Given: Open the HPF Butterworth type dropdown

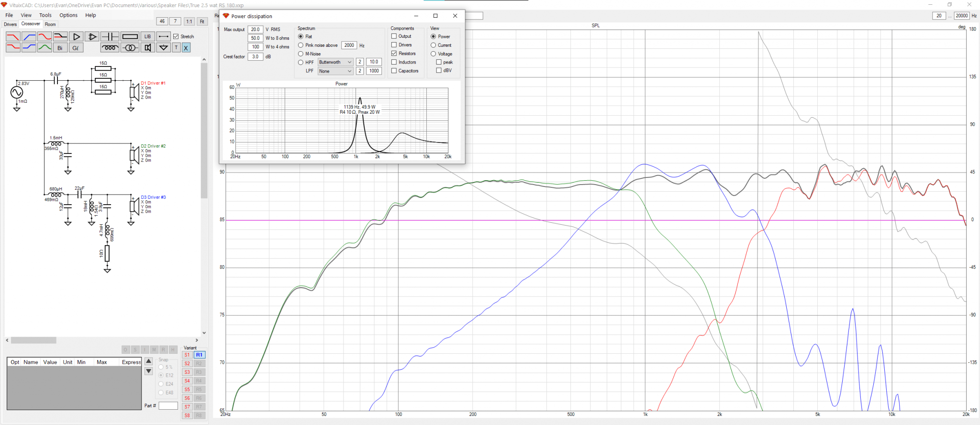Looking at the screenshot, I should click(335, 62).
